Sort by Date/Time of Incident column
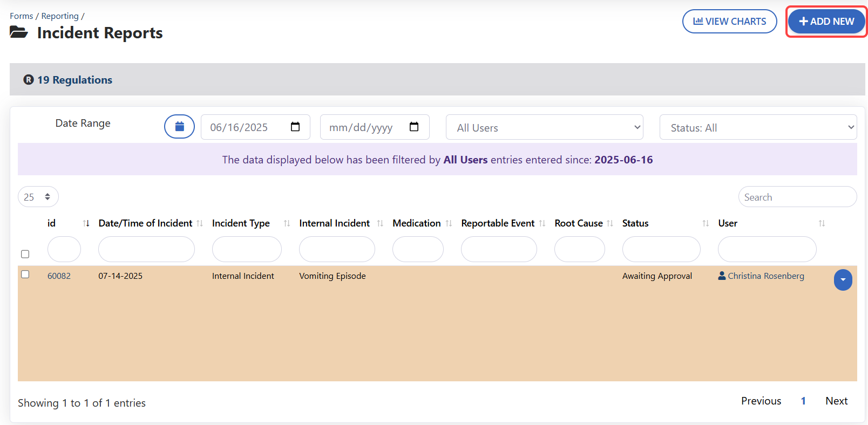868x425 pixels. coord(200,223)
